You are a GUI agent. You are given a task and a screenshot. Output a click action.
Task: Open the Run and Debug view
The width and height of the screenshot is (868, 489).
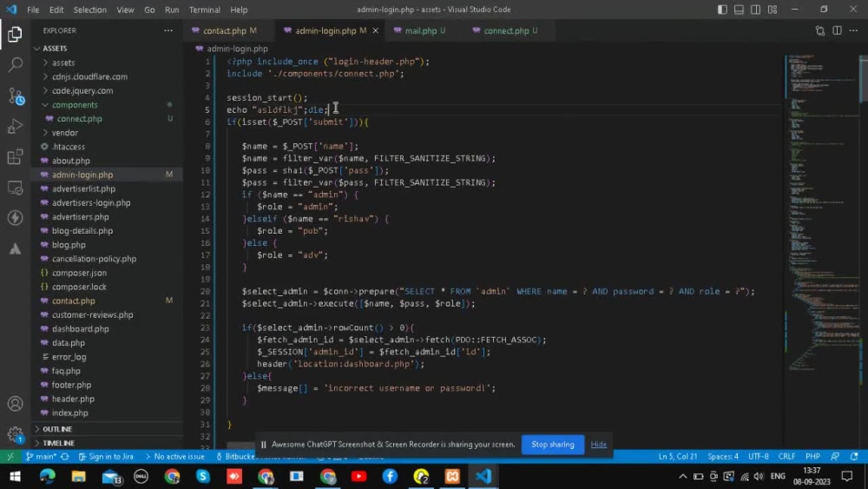coord(15,127)
